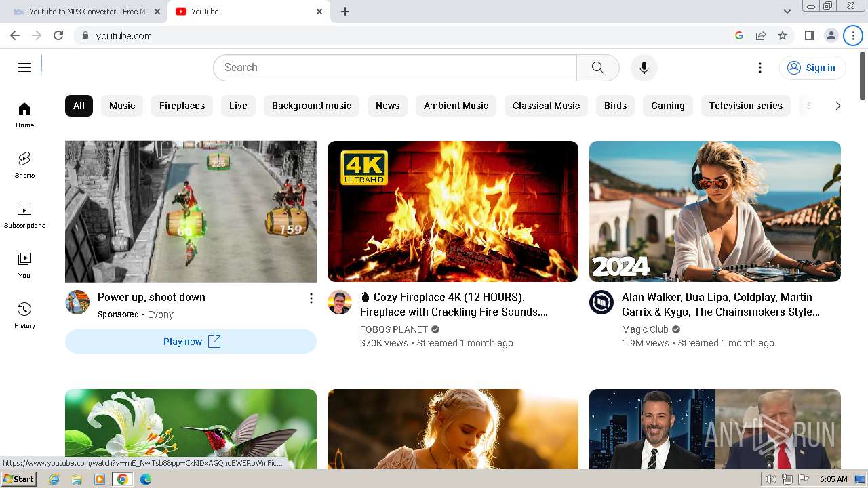
Task: Open a new browser tab
Action: coord(345,12)
